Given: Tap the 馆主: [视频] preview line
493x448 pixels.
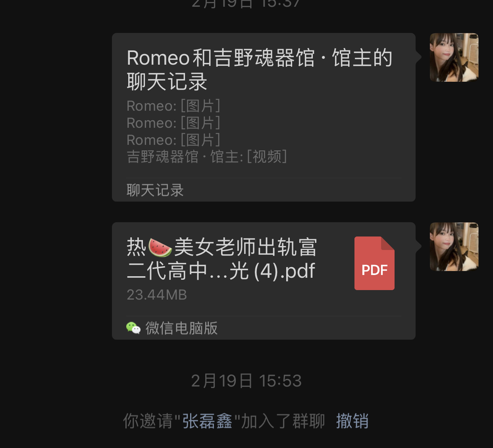Looking at the screenshot, I should [x=207, y=157].
